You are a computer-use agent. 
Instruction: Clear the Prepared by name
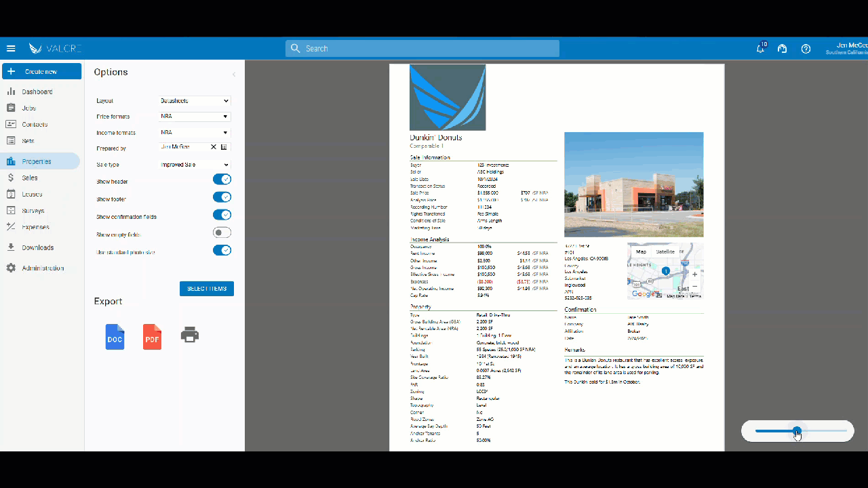click(x=213, y=147)
